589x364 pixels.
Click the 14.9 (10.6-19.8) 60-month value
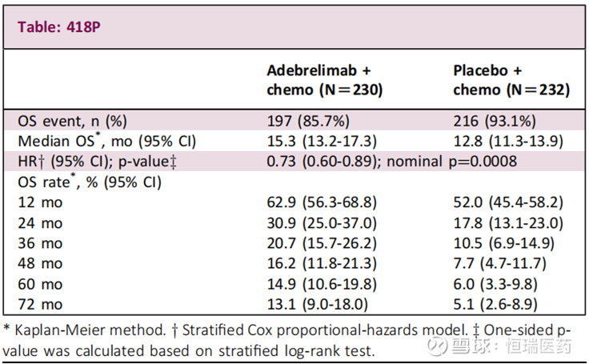tap(320, 283)
